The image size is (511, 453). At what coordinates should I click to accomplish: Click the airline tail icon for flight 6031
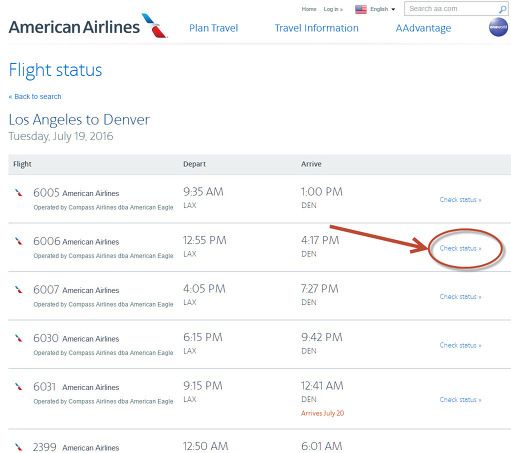(x=19, y=387)
